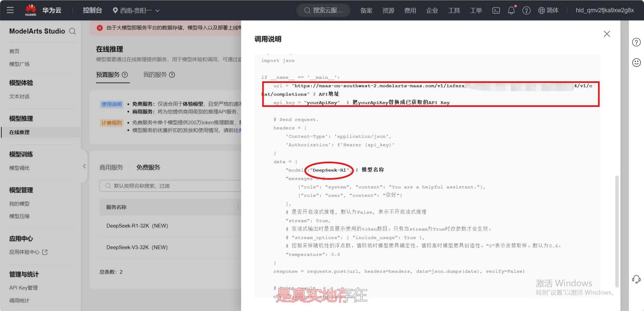Switch to the 我的服务 tab
Screen dimensions: 644x311
(158, 75)
